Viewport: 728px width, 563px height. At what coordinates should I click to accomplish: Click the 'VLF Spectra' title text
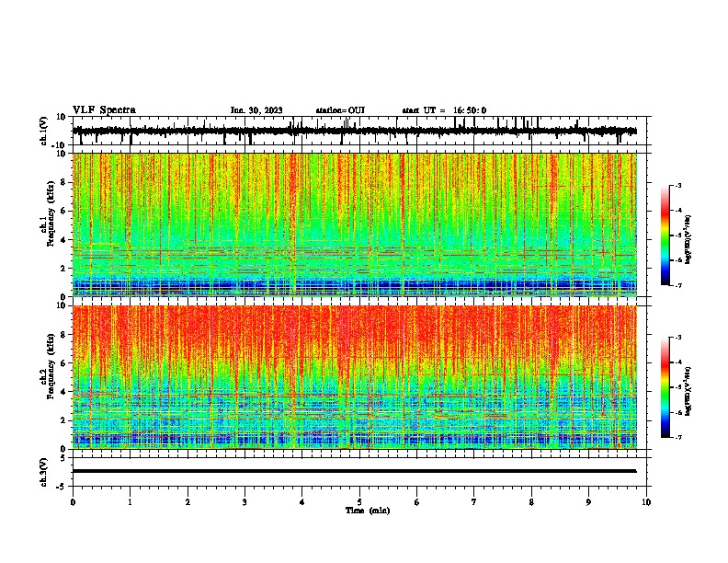104,110
